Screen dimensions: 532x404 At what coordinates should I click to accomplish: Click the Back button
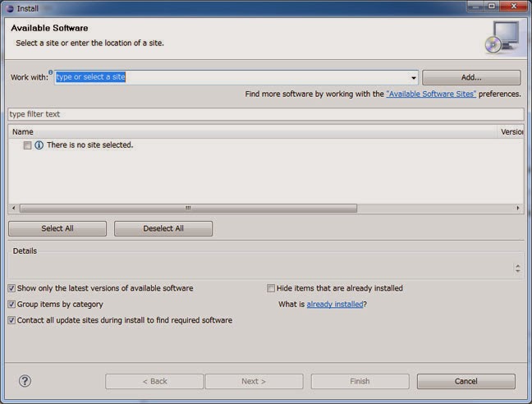[x=154, y=381]
